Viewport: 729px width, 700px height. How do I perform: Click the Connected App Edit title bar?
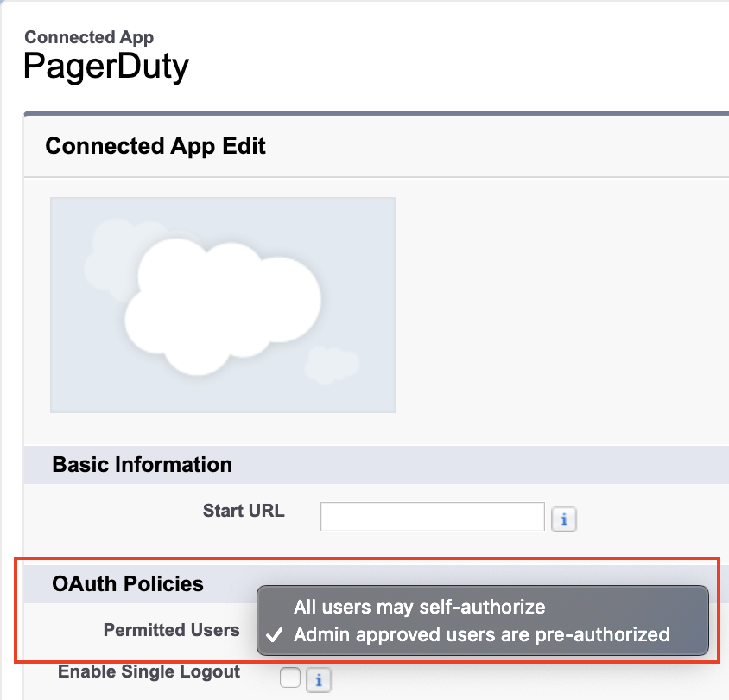tap(155, 146)
